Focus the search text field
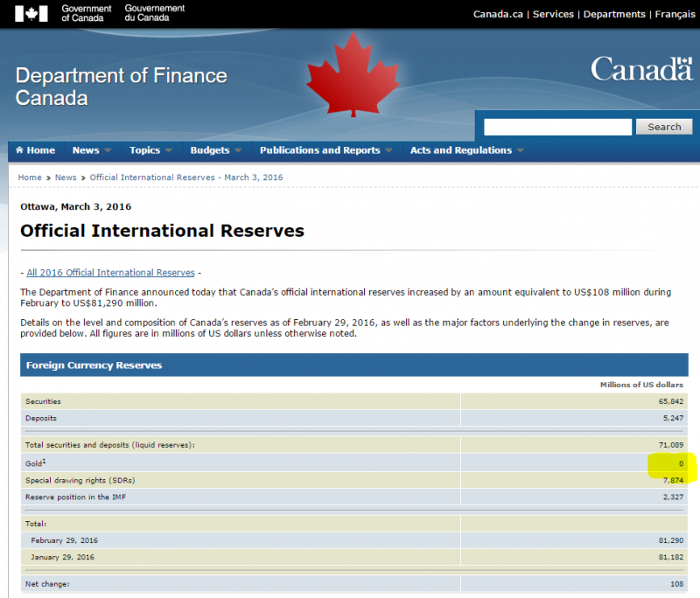This screenshot has height=598, width=700. point(557,127)
